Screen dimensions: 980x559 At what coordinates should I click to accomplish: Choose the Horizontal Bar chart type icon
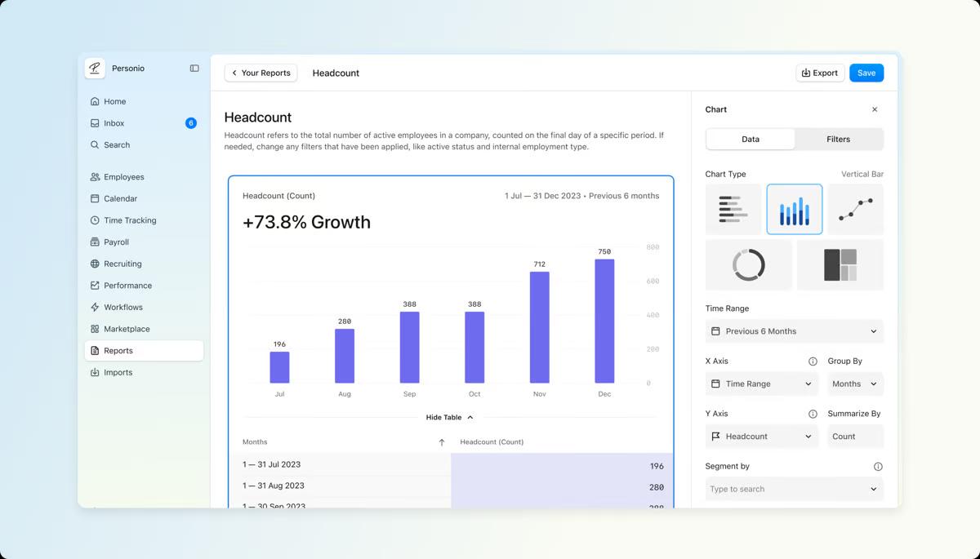coord(733,209)
